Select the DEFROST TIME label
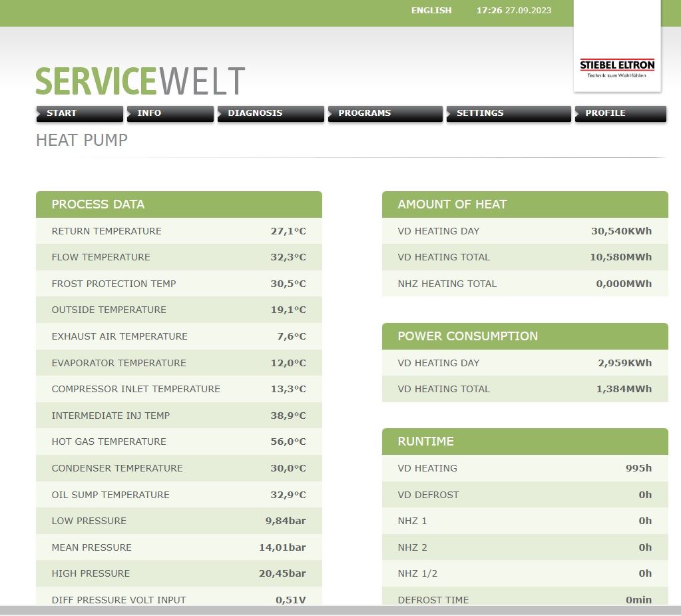The height and width of the screenshot is (616, 681). coord(433,600)
